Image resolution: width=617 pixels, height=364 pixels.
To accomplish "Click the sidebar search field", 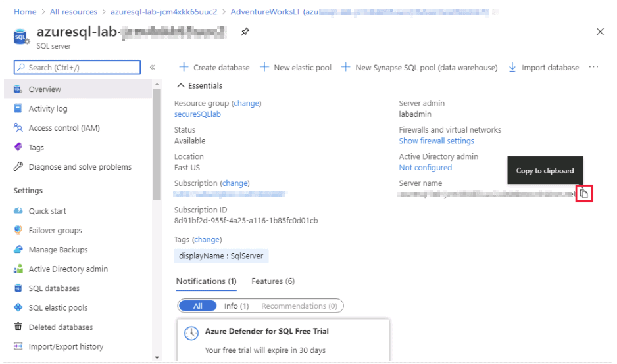I will (x=78, y=67).
